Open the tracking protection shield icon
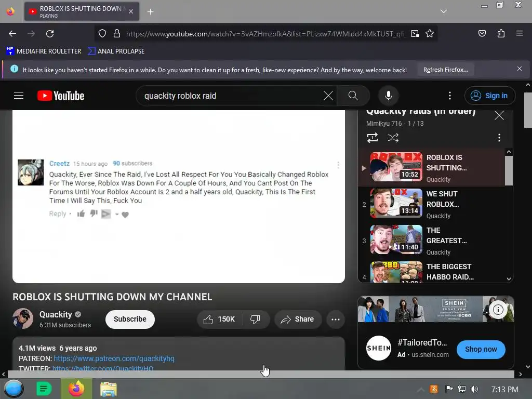Viewport: 532px width, 399px height. [x=102, y=33]
